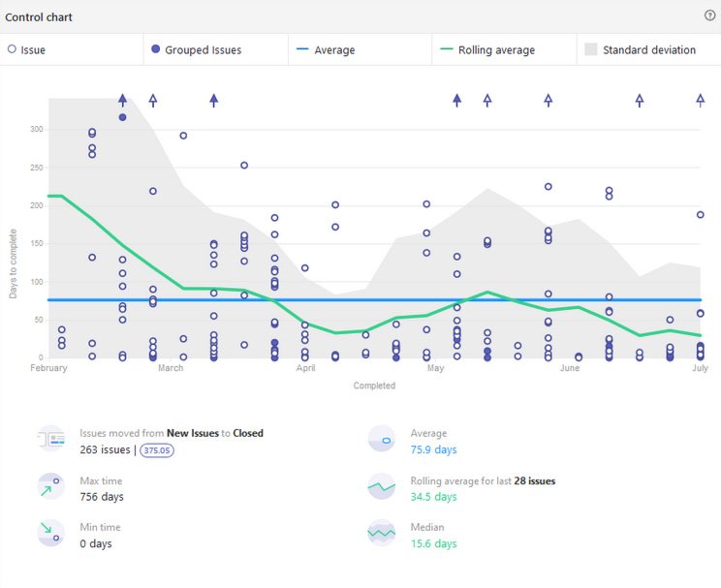Click the green Rolling average line swatch

point(447,48)
